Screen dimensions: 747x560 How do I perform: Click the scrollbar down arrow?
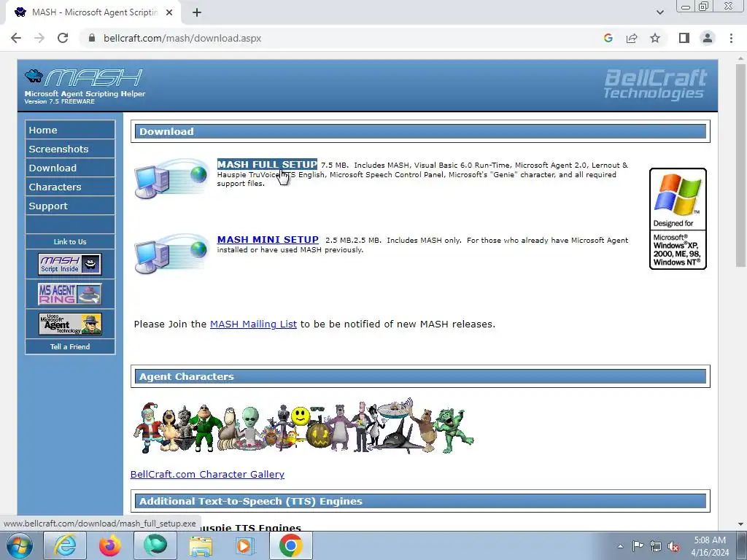click(x=740, y=524)
